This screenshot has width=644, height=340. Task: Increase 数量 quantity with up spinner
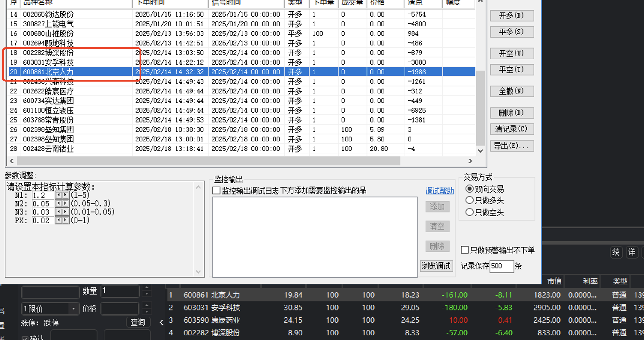pos(147,288)
